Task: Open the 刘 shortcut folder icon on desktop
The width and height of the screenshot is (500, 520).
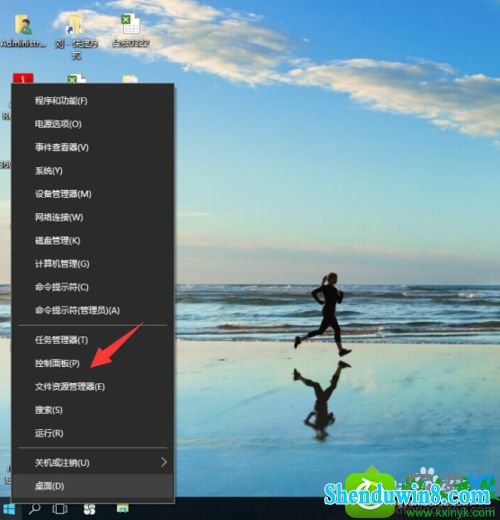Action: click(76, 36)
